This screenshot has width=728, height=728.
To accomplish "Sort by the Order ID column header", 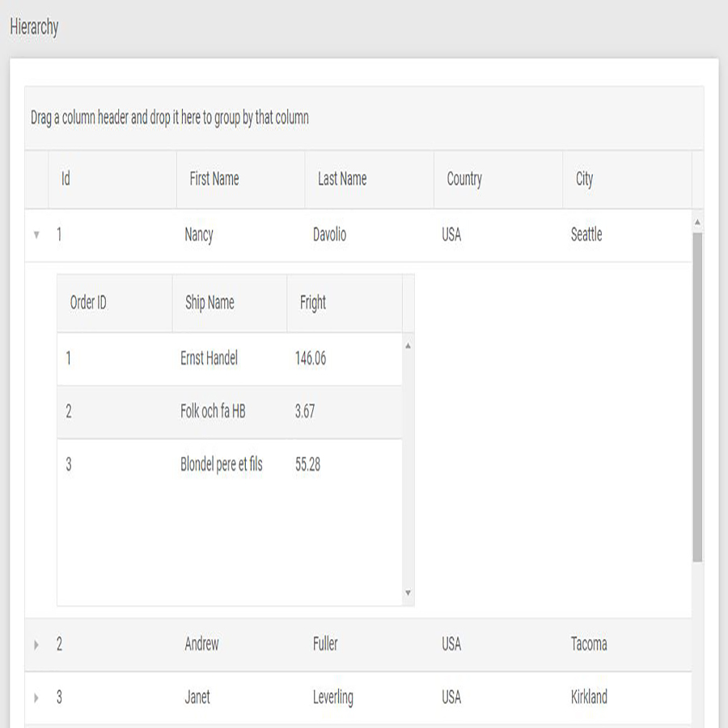I will (x=115, y=303).
